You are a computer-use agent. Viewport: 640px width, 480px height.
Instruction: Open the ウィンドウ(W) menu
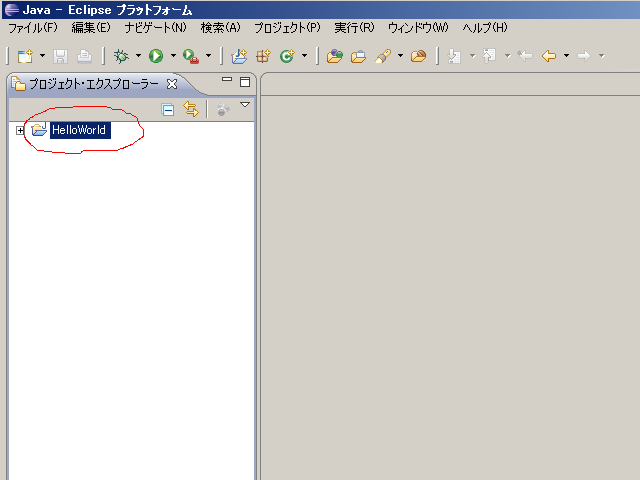click(x=418, y=28)
